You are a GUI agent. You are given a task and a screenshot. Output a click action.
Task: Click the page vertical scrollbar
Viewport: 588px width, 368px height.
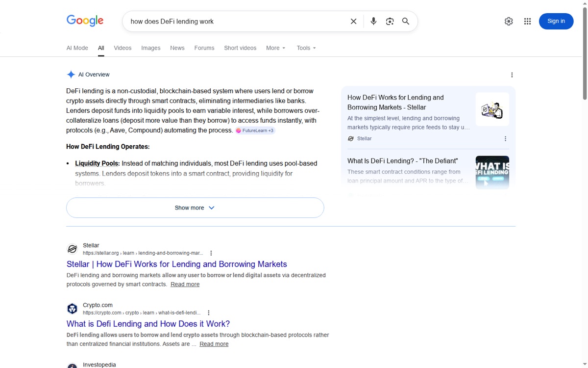pos(585,54)
